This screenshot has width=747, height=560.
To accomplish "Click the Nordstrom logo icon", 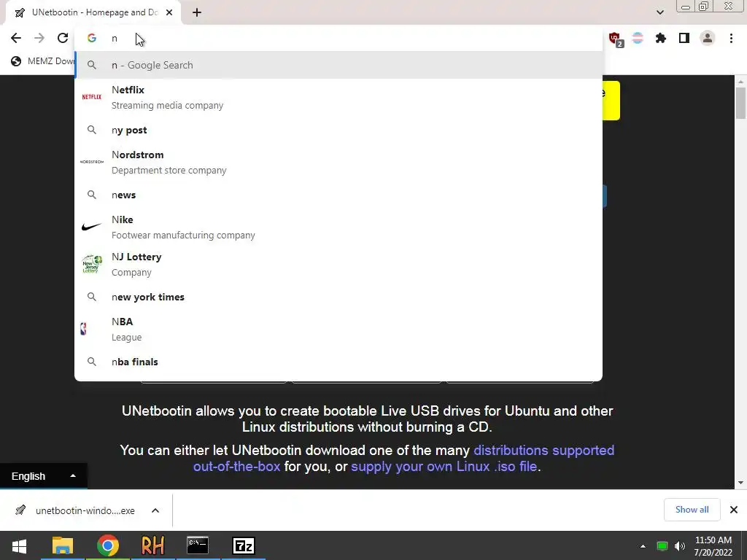I will (x=91, y=162).
